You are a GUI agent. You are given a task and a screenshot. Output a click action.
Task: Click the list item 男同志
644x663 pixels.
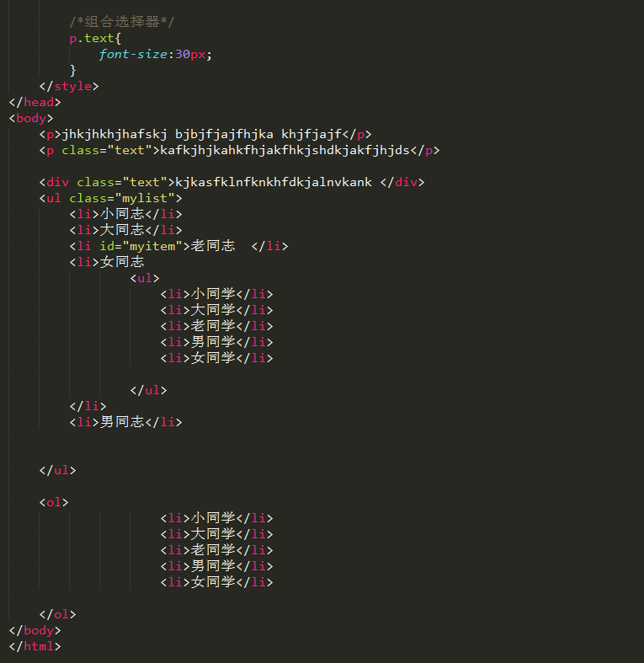tap(122, 422)
